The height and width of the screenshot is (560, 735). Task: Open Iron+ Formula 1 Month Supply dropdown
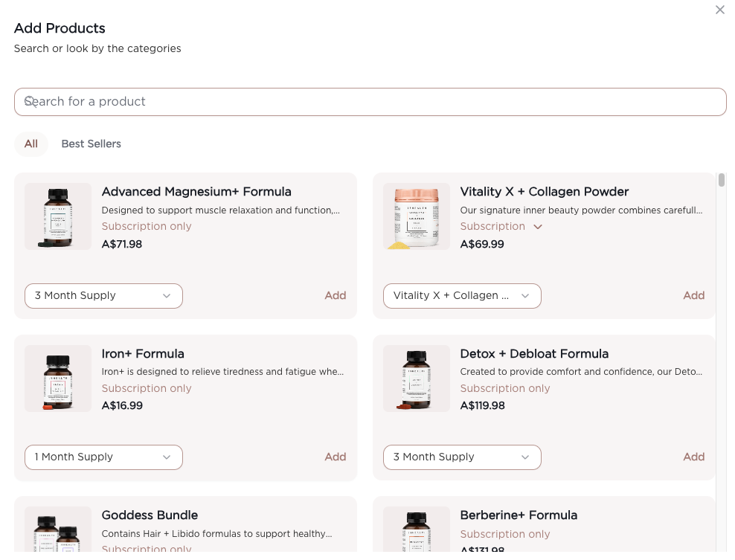tap(103, 457)
